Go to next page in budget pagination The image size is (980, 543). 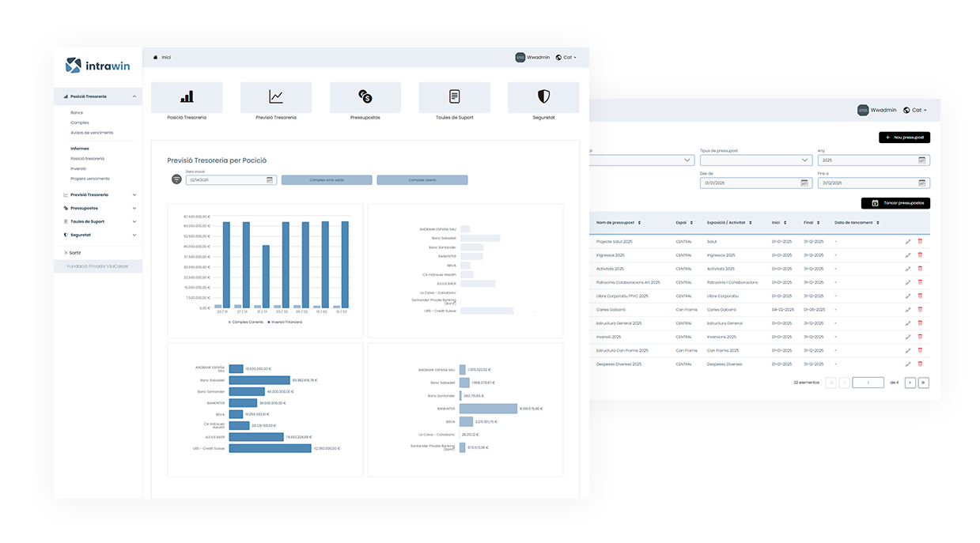(x=910, y=383)
